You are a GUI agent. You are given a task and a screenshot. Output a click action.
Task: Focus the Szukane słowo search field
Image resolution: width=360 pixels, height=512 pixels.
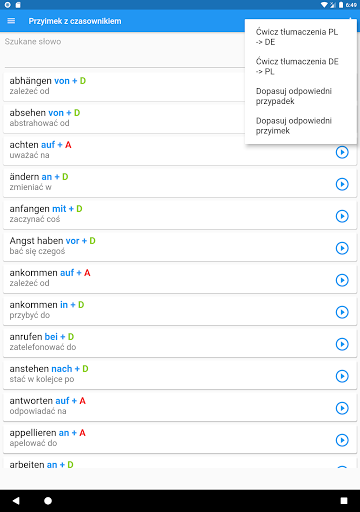[125, 52]
